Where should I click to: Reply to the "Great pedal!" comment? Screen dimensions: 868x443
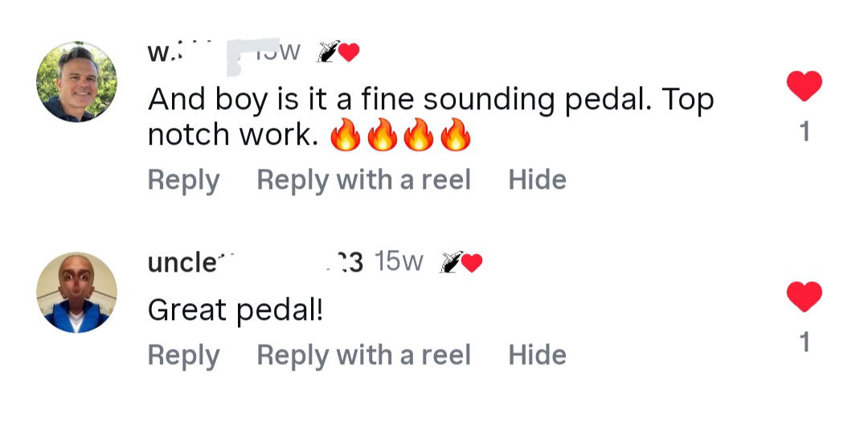coord(183,355)
